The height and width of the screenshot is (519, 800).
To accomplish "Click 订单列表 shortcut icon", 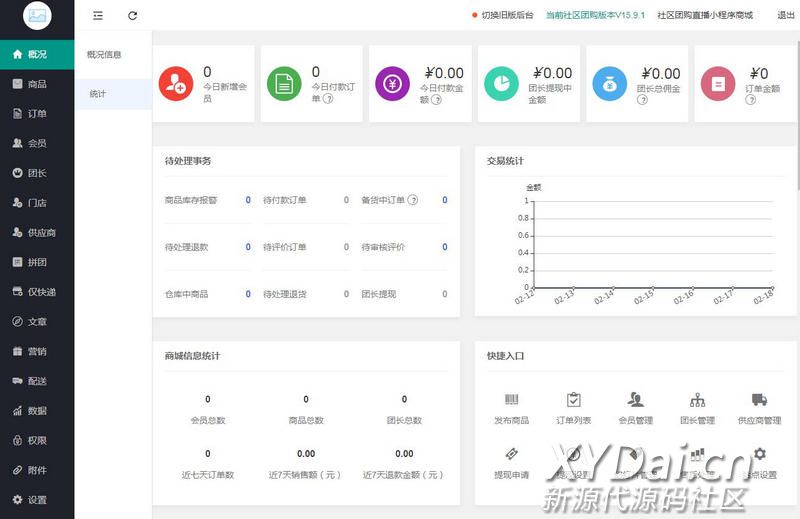I will pos(573,400).
